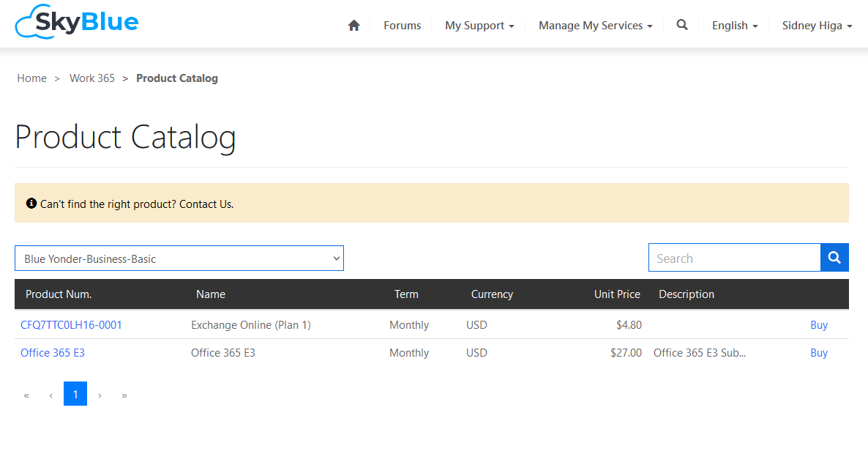The height and width of the screenshot is (454, 868).
Task: Buy Exchange Online (Plan 1)
Action: 819,325
